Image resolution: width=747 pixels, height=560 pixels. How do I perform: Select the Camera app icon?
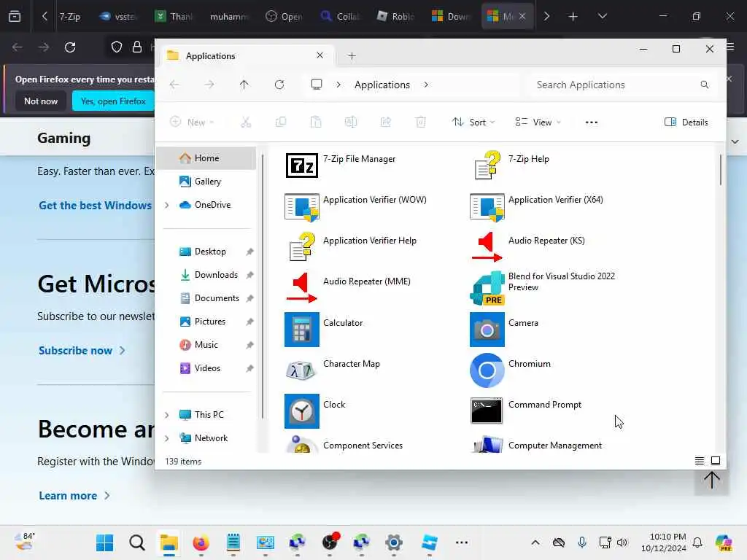coord(487,330)
